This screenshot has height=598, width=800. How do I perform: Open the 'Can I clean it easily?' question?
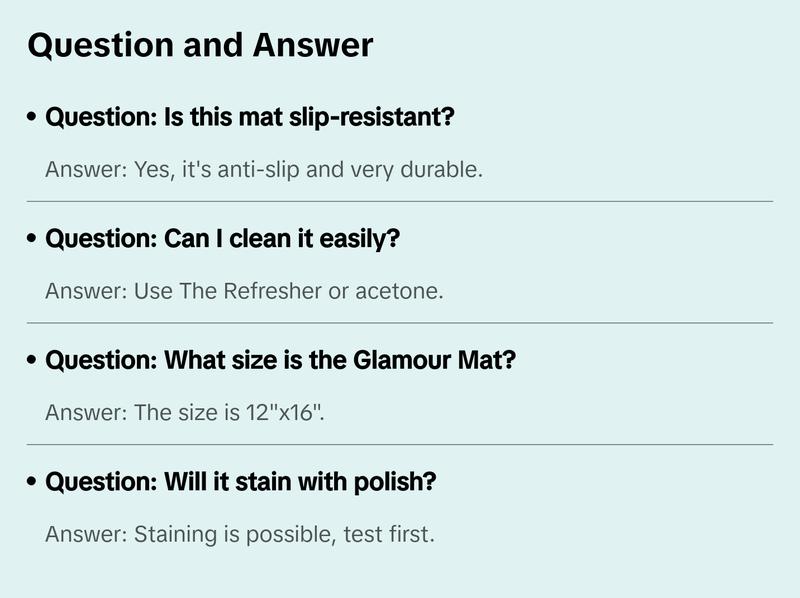[223, 239]
